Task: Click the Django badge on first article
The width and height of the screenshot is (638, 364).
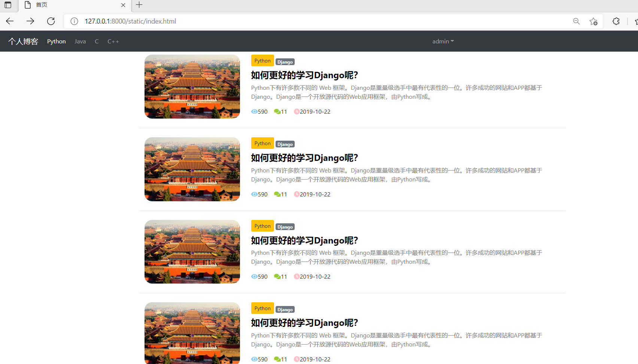Action: coord(285,62)
